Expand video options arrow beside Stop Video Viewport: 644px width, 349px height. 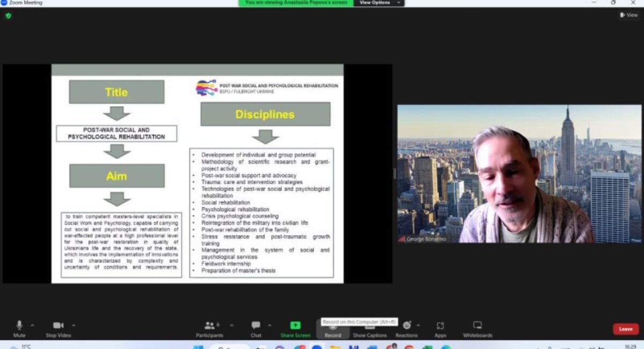74,325
